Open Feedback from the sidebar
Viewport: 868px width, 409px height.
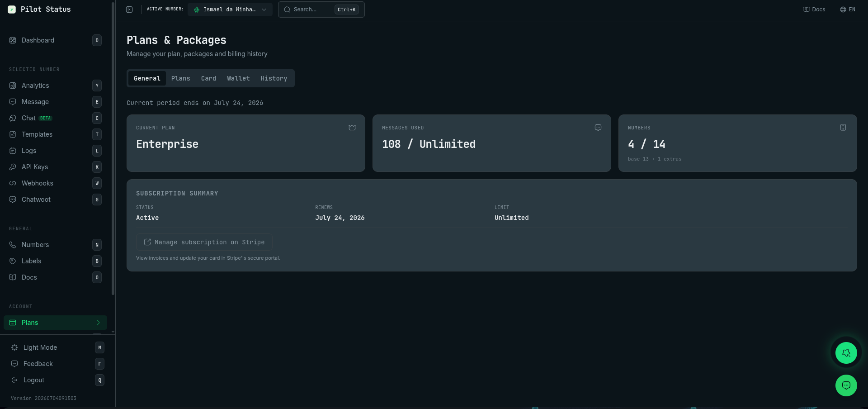(x=58, y=364)
